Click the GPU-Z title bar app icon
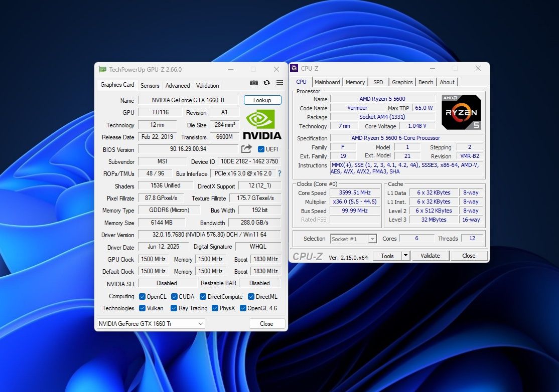 click(103, 70)
